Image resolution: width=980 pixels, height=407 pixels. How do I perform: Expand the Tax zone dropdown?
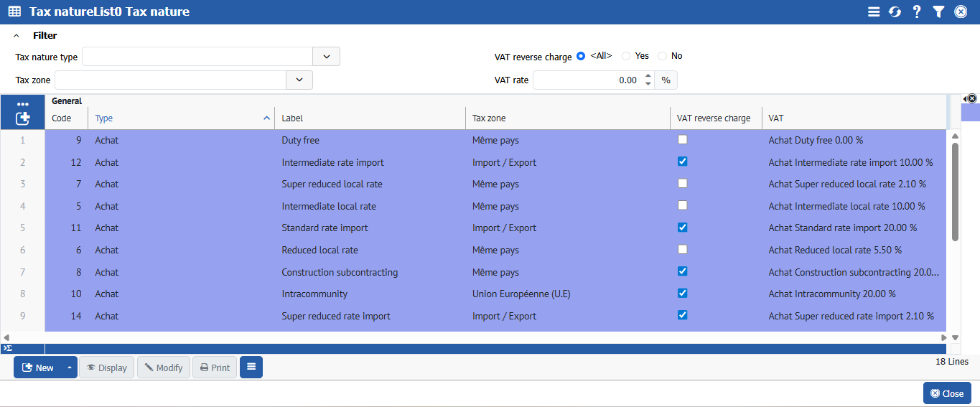tap(299, 80)
